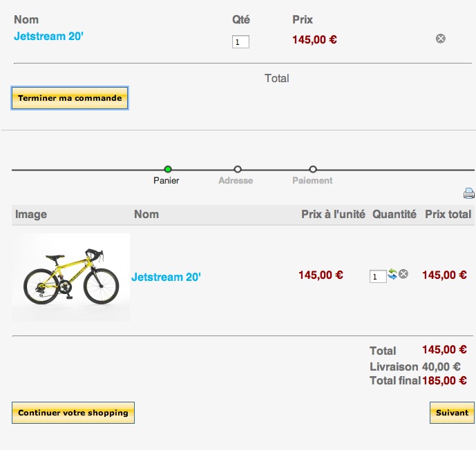This screenshot has width=476, height=450.
Task: Focus the Quantité field in cart table
Action: 378,276
